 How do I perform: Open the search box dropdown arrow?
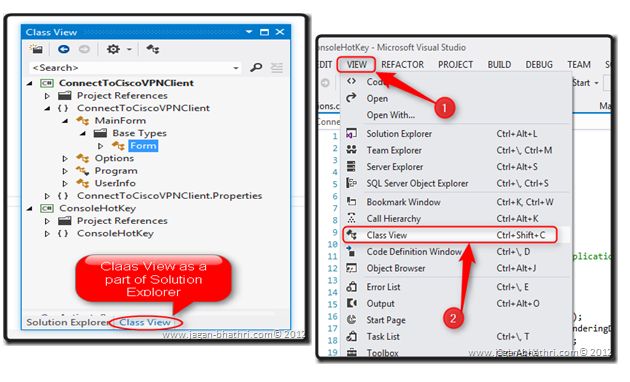(x=236, y=68)
